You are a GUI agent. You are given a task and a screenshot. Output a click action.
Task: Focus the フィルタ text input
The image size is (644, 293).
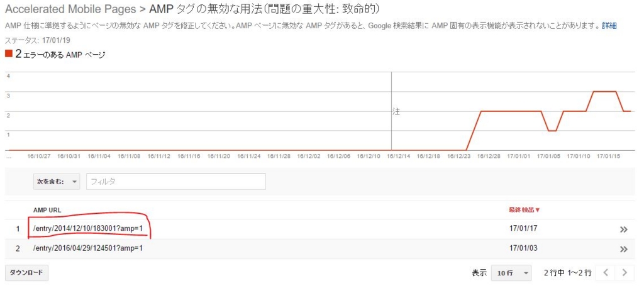[176, 182]
